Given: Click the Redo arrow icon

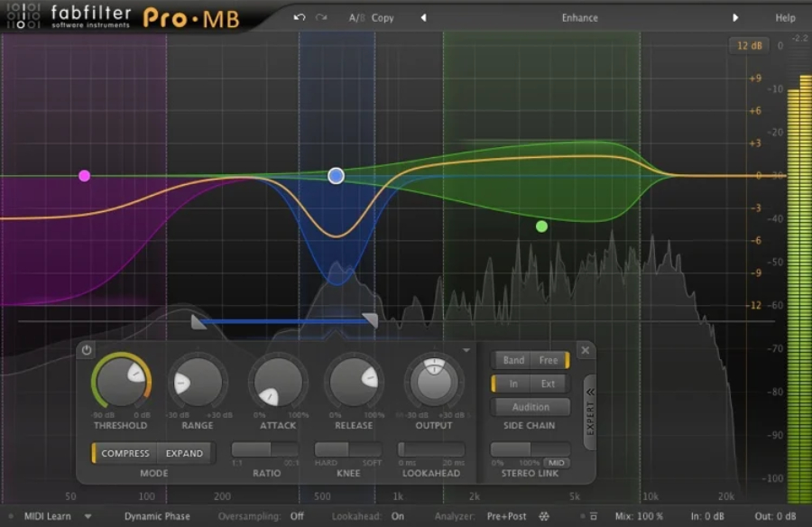Looking at the screenshot, I should pos(319,17).
